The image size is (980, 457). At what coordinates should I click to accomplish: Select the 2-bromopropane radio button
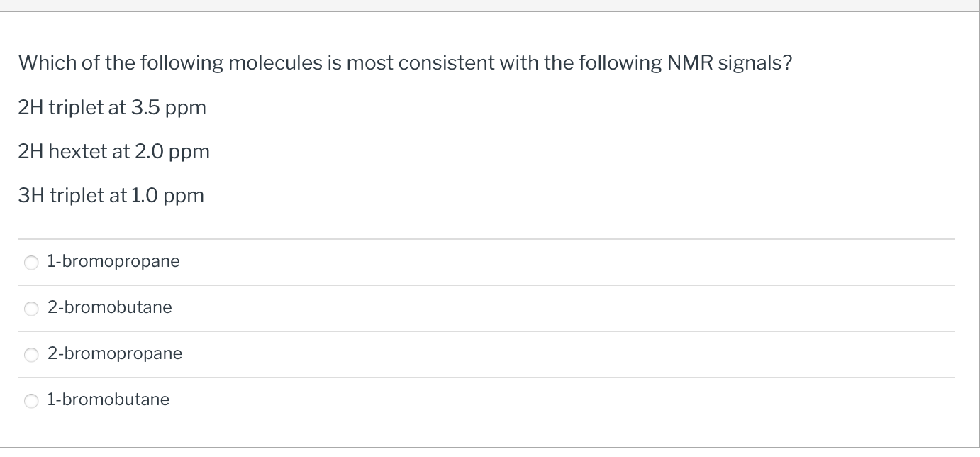coord(31,354)
